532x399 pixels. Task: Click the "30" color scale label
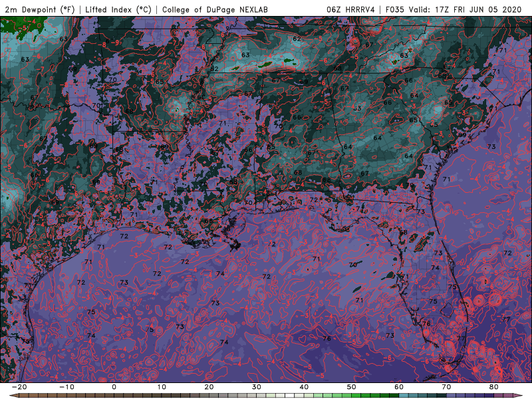(257, 387)
